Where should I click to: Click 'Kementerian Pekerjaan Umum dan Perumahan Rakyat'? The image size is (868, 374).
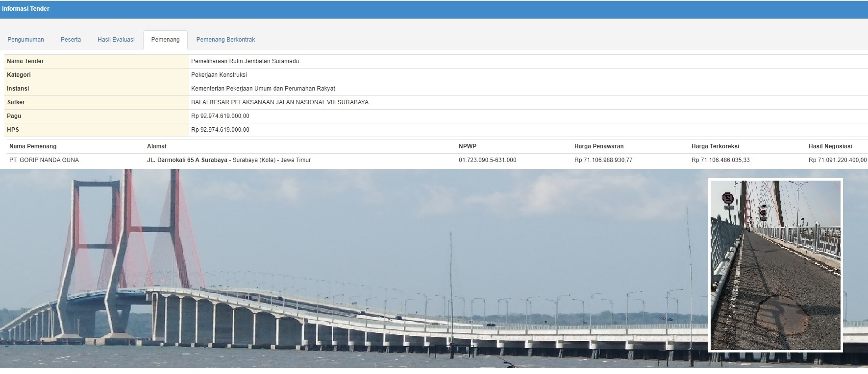pyautogui.click(x=263, y=89)
